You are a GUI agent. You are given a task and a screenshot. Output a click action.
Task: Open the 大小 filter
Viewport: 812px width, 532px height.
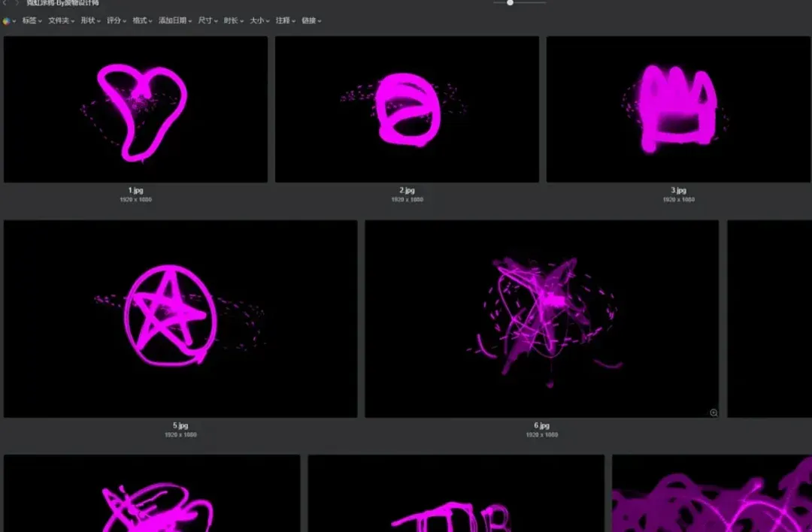(x=259, y=21)
